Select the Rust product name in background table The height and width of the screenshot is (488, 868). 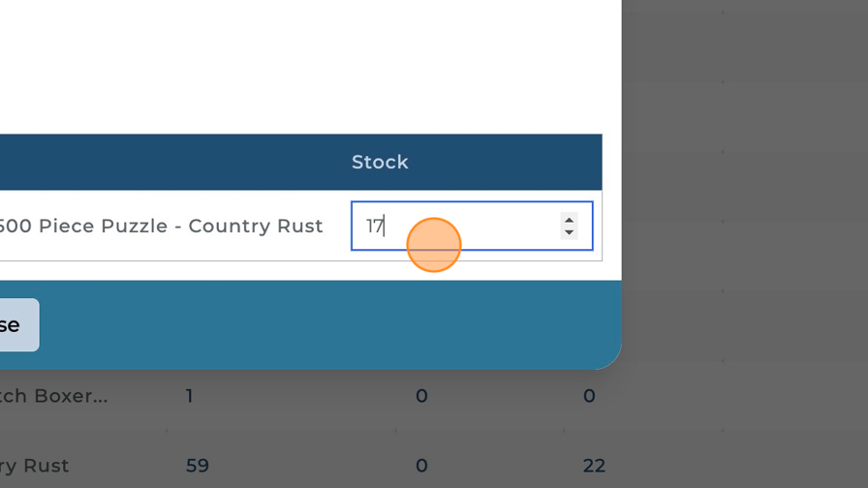pyautogui.click(x=35, y=466)
